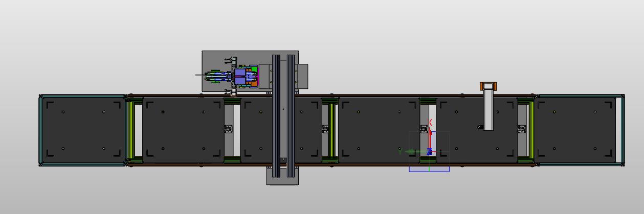Viewport: 644px width, 214px height.
Task: Select the blue rectangular frame below the triad
Action: 429,169
